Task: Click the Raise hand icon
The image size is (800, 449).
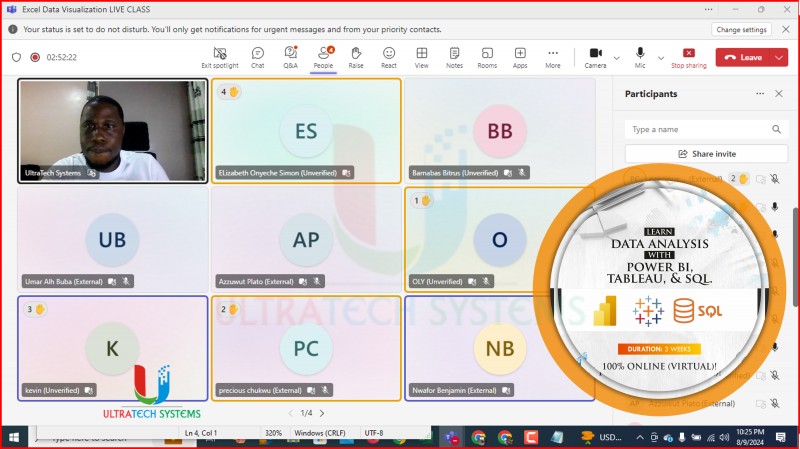Action: point(356,57)
